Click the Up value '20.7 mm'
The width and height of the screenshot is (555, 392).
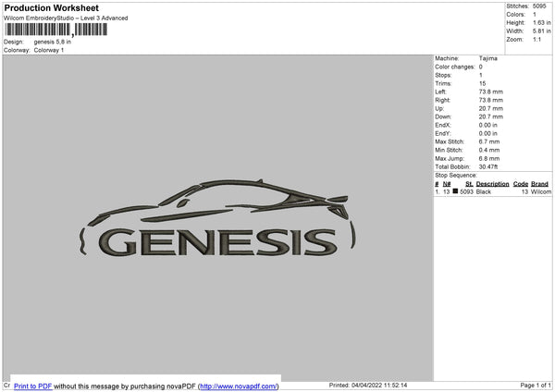[491, 108]
